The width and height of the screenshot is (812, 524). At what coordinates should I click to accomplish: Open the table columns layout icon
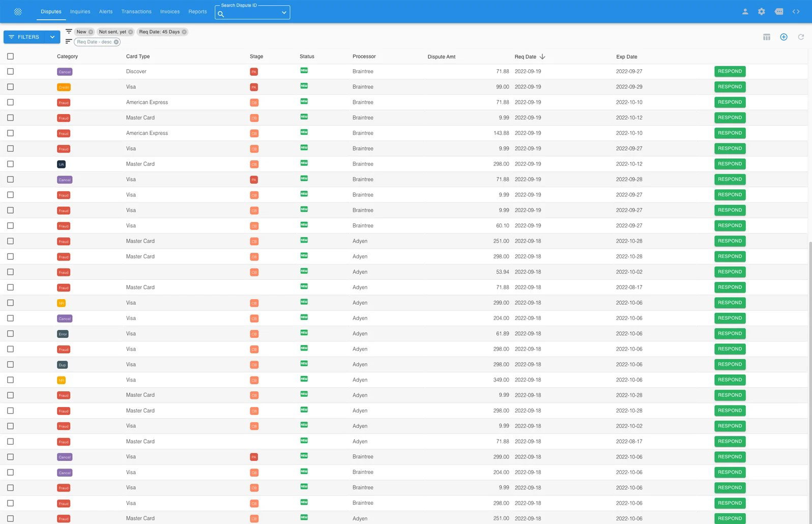[767, 37]
